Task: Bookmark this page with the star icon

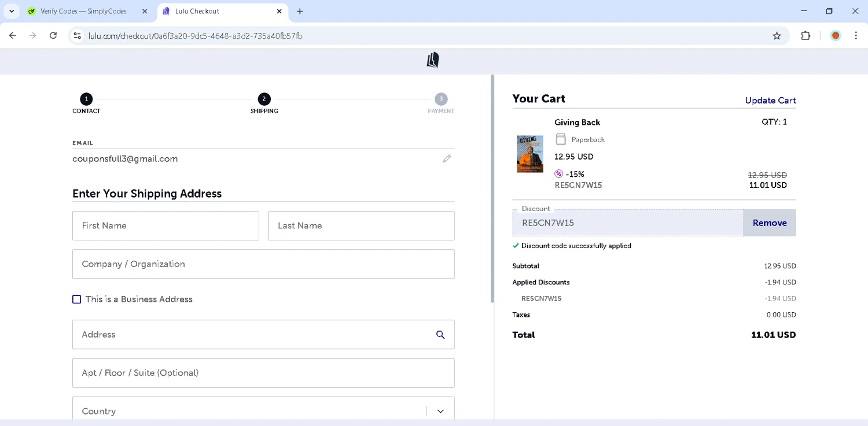Action: 777,36
